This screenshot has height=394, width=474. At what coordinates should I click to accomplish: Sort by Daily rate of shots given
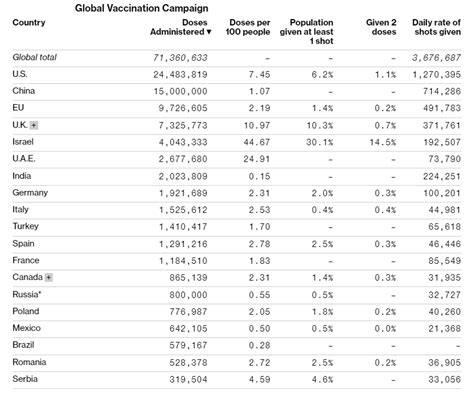[x=436, y=27]
